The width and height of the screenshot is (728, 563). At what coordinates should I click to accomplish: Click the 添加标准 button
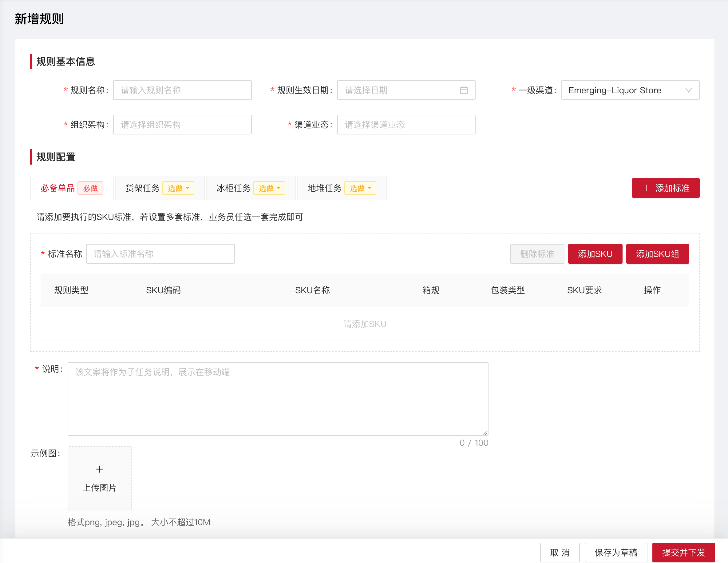click(665, 188)
